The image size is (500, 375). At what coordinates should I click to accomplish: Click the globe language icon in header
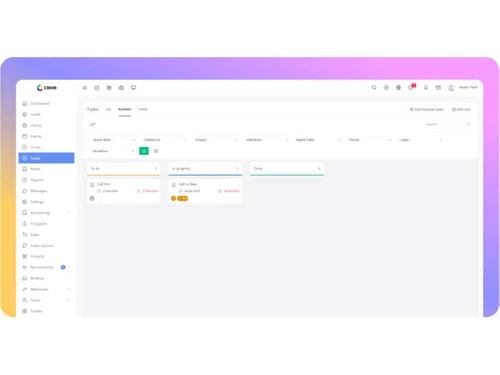[398, 87]
